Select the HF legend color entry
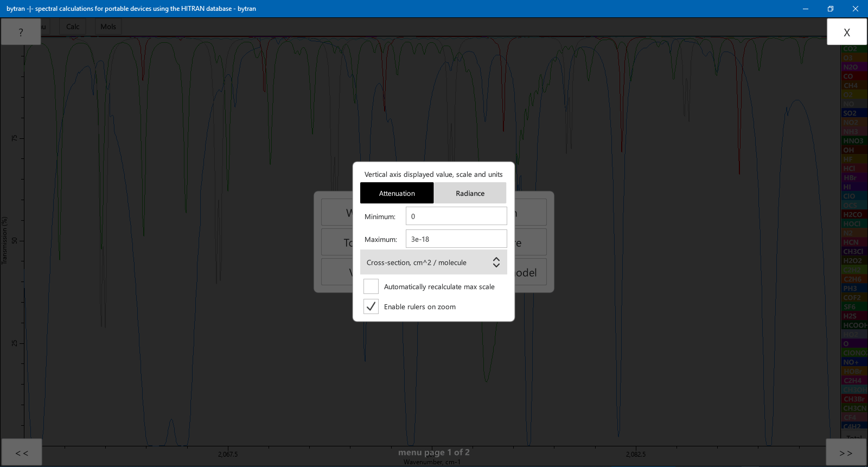 point(854,159)
